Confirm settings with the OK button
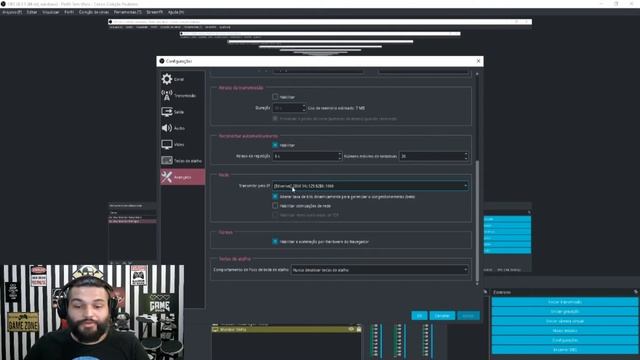This screenshot has width=640, height=360. point(419,316)
